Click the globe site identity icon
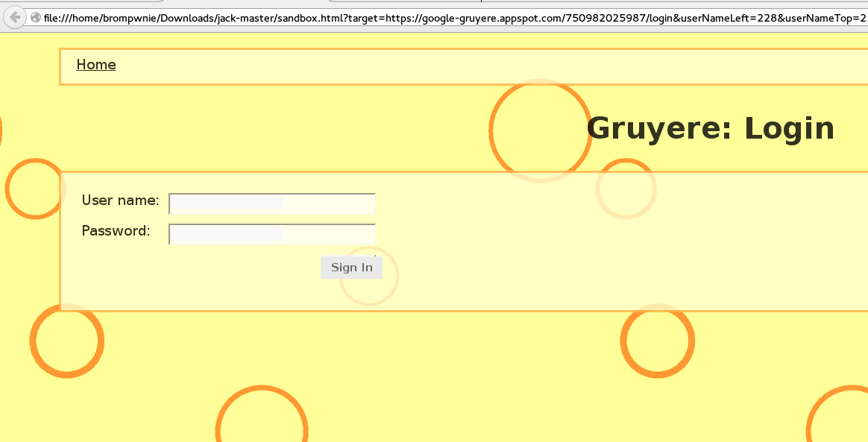 [x=35, y=17]
